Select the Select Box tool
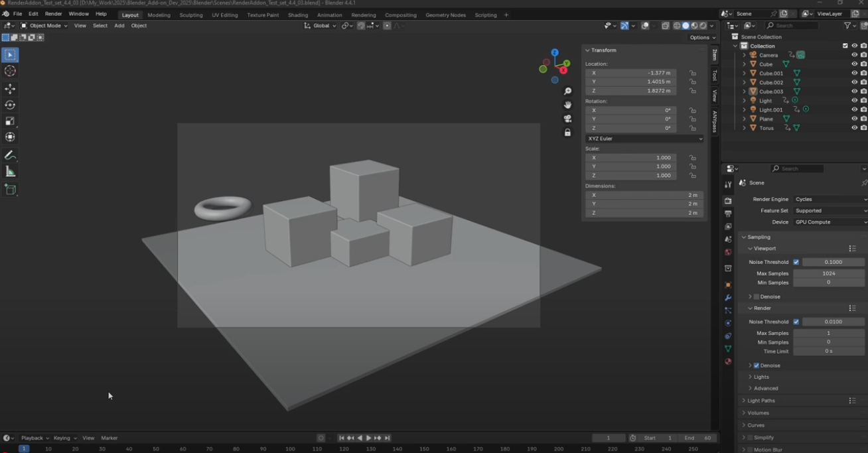This screenshot has width=868, height=453. [x=10, y=55]
